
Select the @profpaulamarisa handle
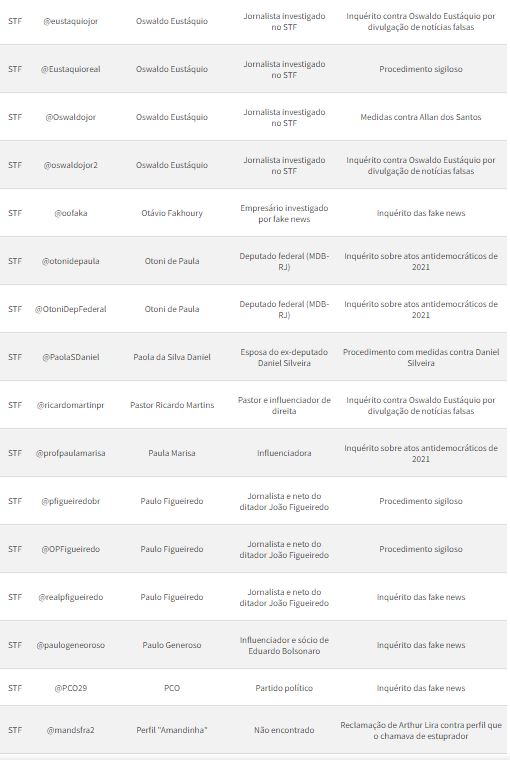click(x=71, y=453)
